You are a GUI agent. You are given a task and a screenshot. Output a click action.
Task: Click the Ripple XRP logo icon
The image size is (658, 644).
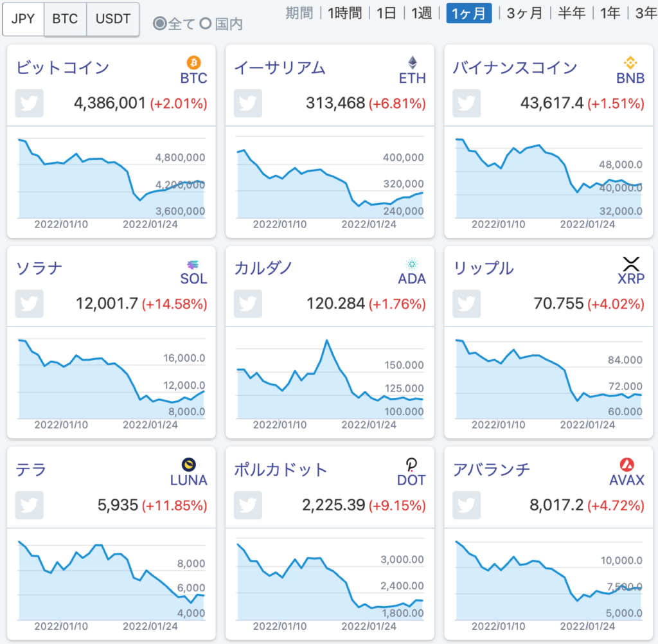[x=630, y=264]
